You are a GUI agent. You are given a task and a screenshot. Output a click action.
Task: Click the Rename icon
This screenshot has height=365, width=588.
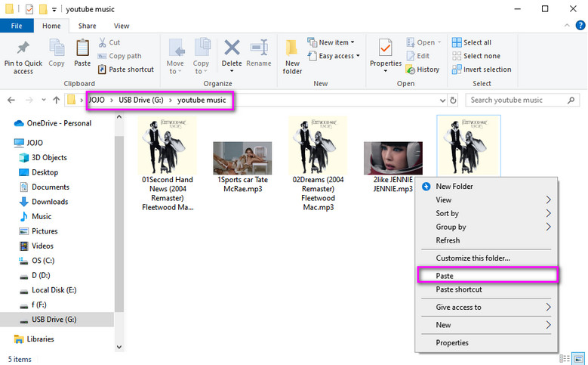click(x=259, y=48)
